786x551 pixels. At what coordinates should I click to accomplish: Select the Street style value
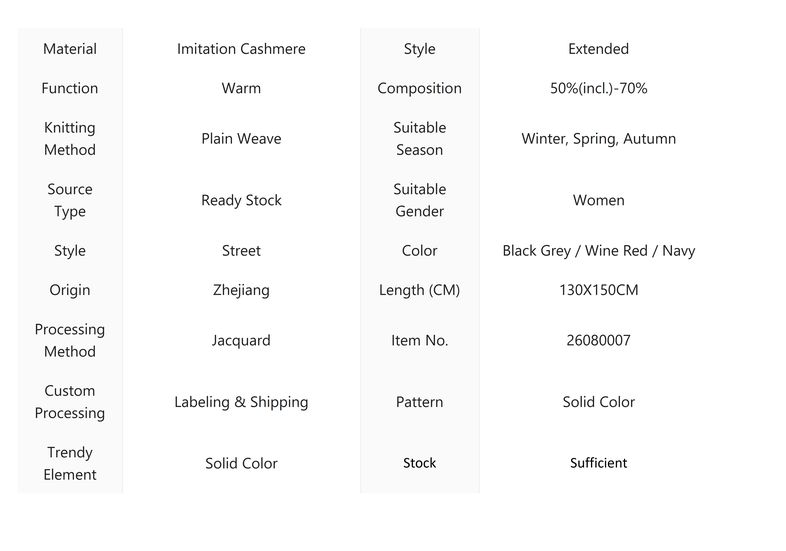[x=241, y=251]
